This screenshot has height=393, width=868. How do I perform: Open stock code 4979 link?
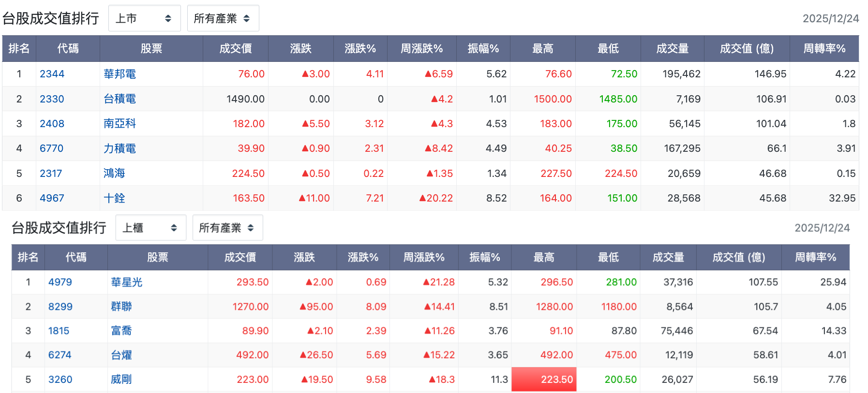pos(60,282)
